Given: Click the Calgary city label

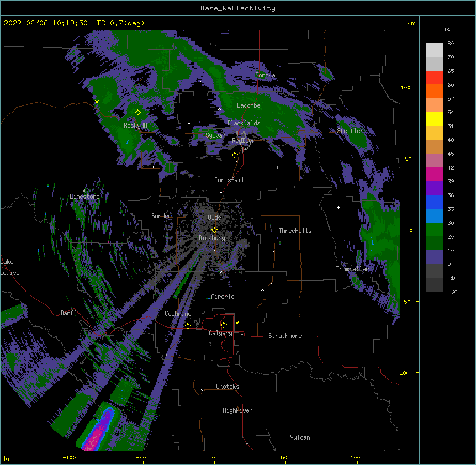Looking at the screenshot, I should pos(220,333).
